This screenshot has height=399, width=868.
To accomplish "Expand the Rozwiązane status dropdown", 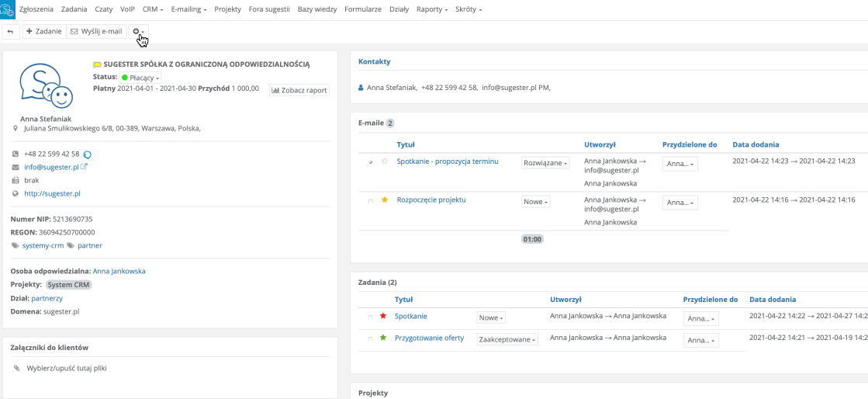I will point(545,163).
